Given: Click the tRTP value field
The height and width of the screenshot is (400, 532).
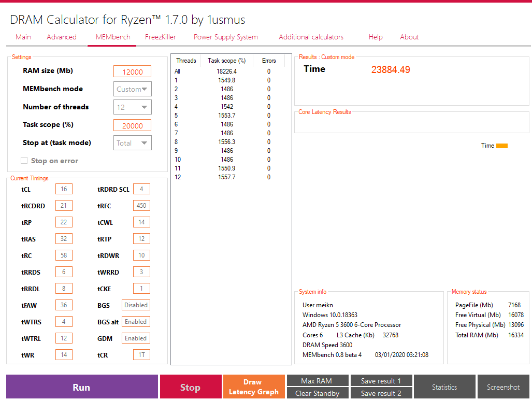Looking at the screenshot, I should 141,239.
